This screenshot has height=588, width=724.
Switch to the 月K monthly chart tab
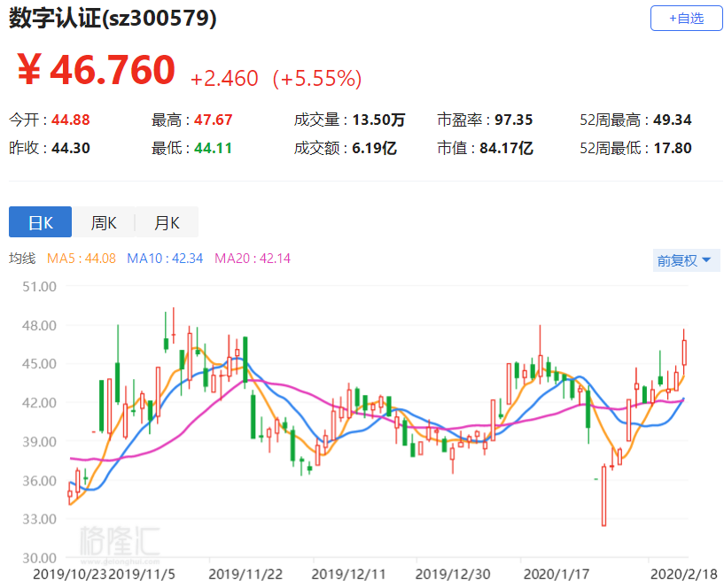tap(167, 222)
